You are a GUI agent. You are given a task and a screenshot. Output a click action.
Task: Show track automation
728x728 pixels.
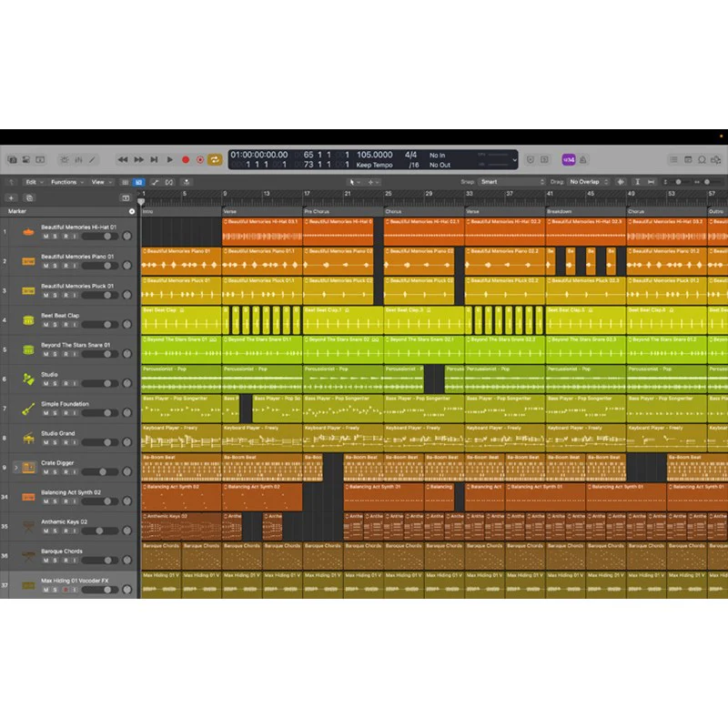(155, 182)
